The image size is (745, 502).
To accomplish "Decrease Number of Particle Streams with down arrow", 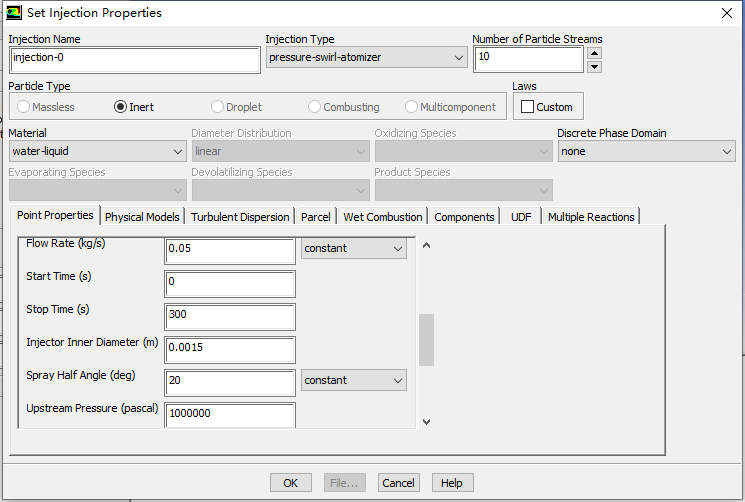I will (x=594, y=67).
